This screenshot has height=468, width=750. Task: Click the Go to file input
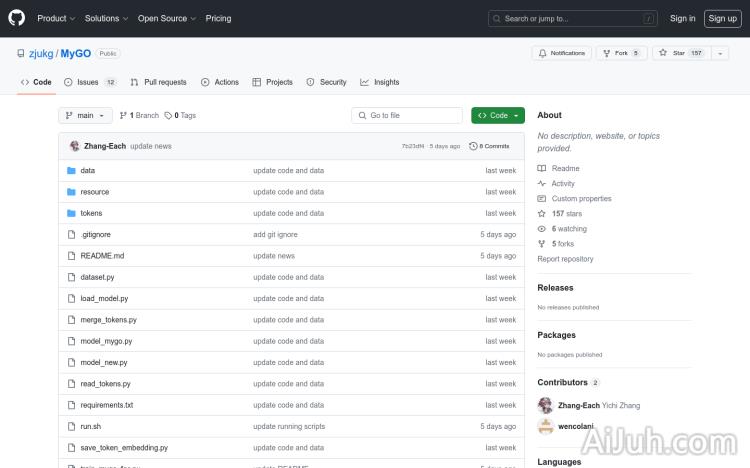pyautogui.click(x=407, y=115)
